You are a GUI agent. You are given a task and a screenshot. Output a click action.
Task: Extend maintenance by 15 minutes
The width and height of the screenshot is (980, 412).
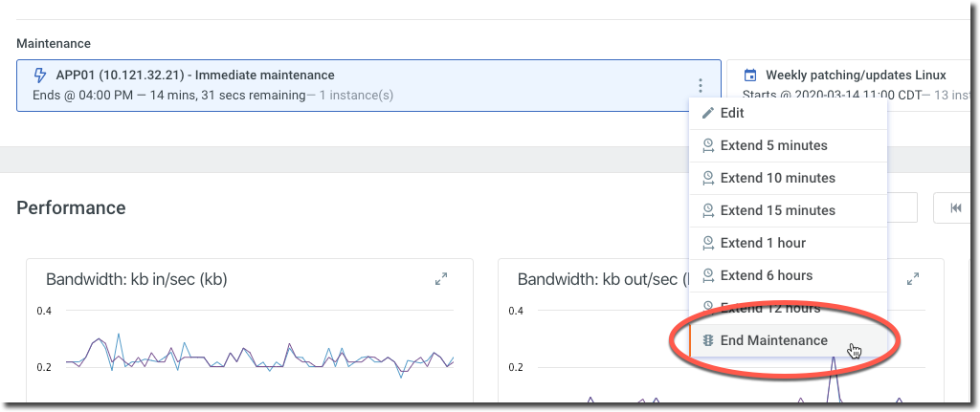(x=777, y=210)
